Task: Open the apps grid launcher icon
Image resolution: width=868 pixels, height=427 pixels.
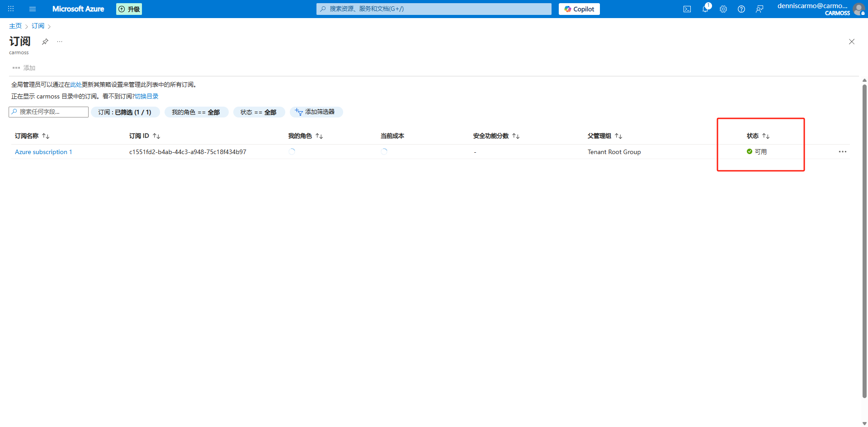Action: pyautogui.click(x=11, y=9)
